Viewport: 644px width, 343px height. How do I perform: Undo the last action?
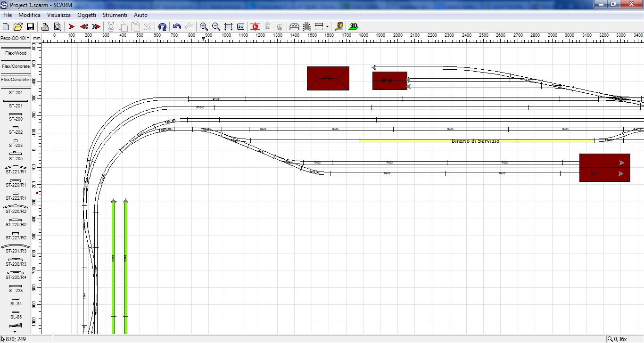click(177, 27)
